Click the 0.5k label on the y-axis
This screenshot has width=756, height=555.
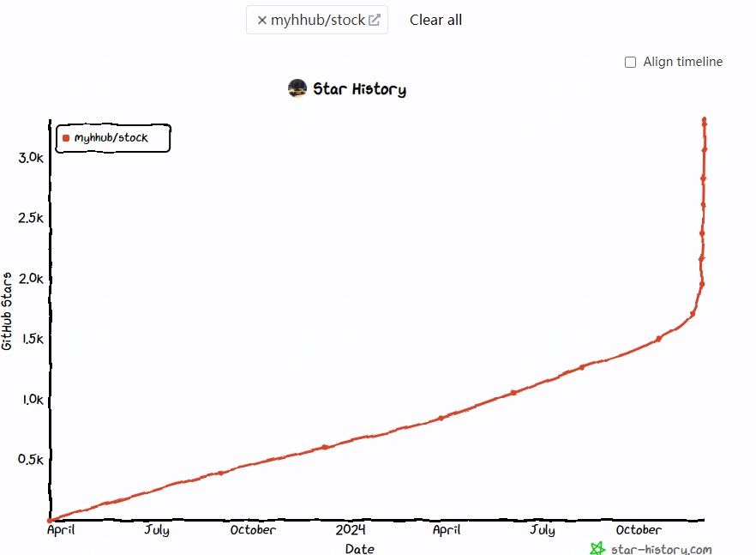pos(31,460)
